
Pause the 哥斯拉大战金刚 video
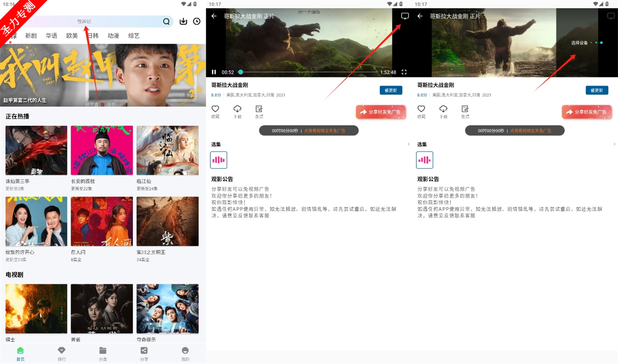click(x=214, y=72)
